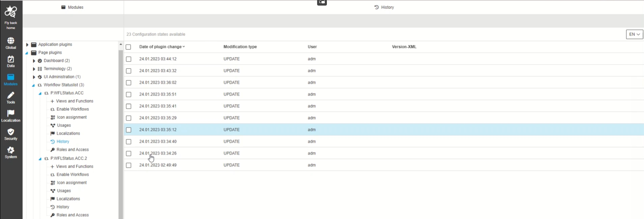Viewport: 644px width, 219px height.
Task: Click the History clock icon in header
Action: [x=376, y=7]
